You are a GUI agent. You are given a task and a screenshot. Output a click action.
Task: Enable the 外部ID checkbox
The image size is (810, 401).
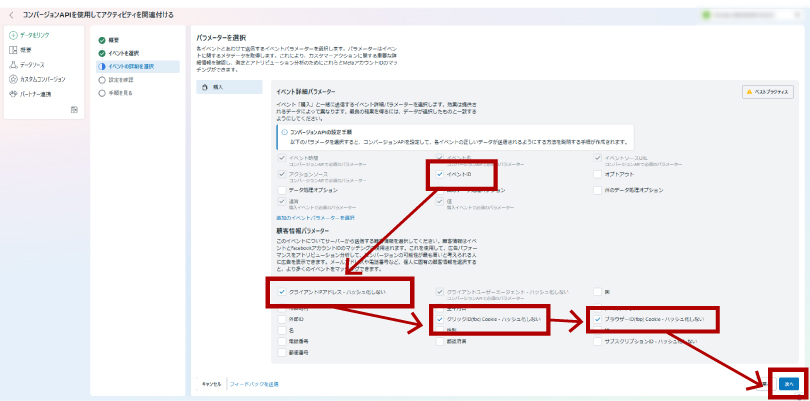click(282, 319)
